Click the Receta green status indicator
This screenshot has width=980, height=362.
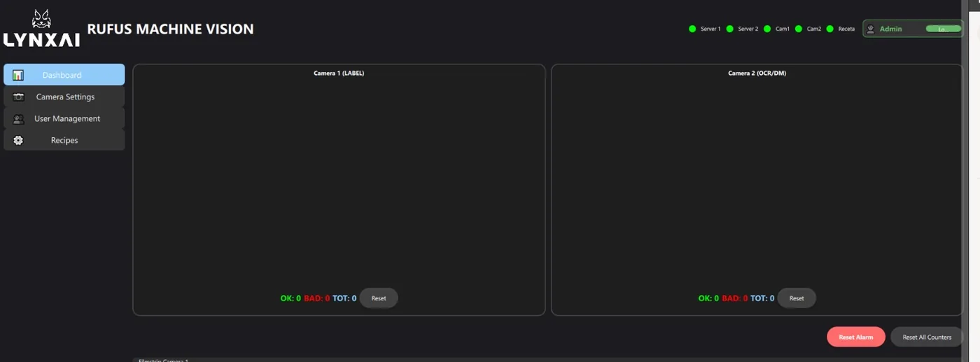coord(830,29)
